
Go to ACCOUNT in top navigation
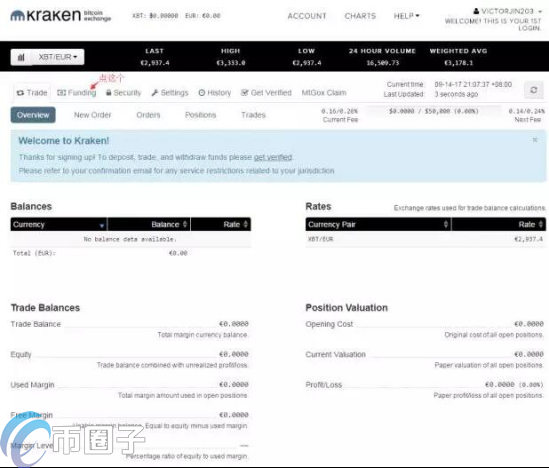click(307, 16)
